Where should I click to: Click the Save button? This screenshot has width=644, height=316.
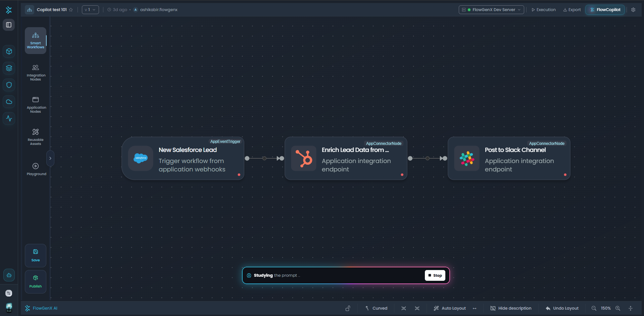point(36,256)
